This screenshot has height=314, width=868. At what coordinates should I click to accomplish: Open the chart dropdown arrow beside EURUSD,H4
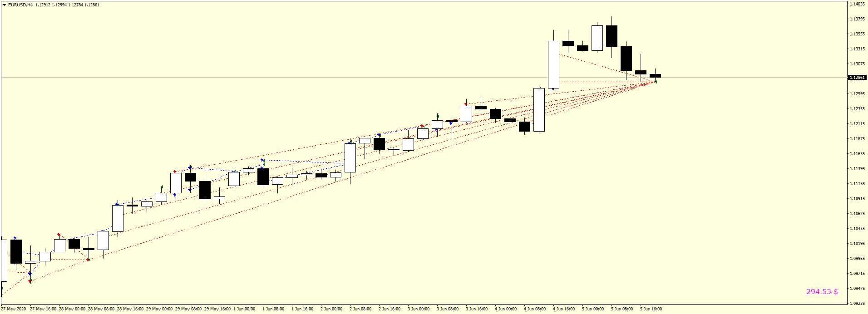coord(4,5)
